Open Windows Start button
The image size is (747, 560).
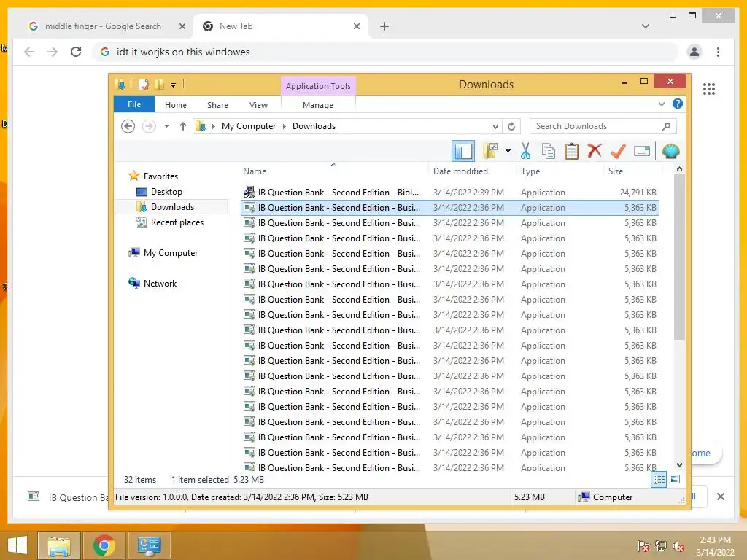click(x=18, y=545)
